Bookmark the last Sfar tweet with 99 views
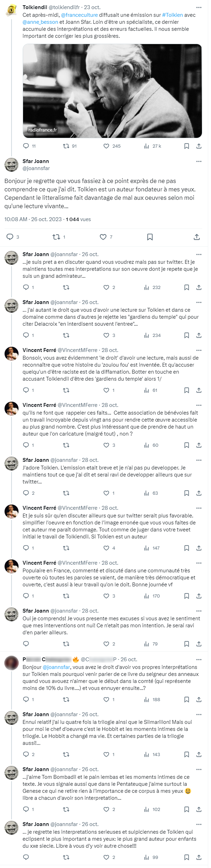The height and width of the screenshot is (868, 211). click(x=187, y=857)
